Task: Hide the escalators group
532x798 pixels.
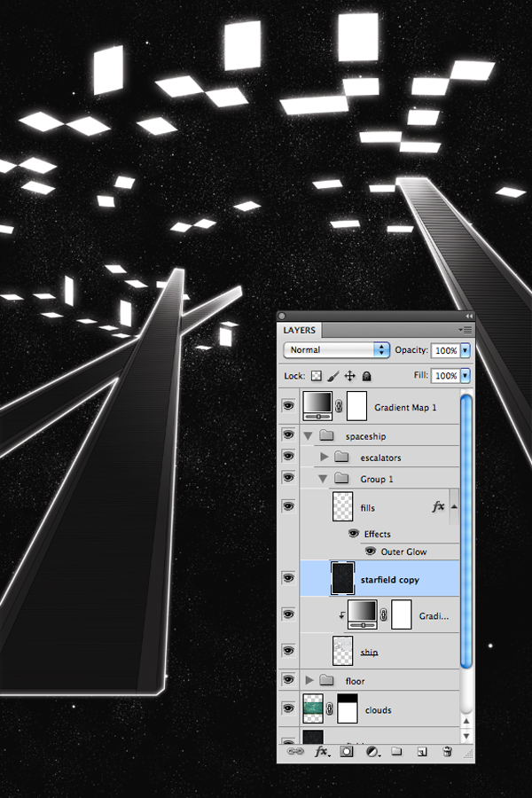Action: 289,456
